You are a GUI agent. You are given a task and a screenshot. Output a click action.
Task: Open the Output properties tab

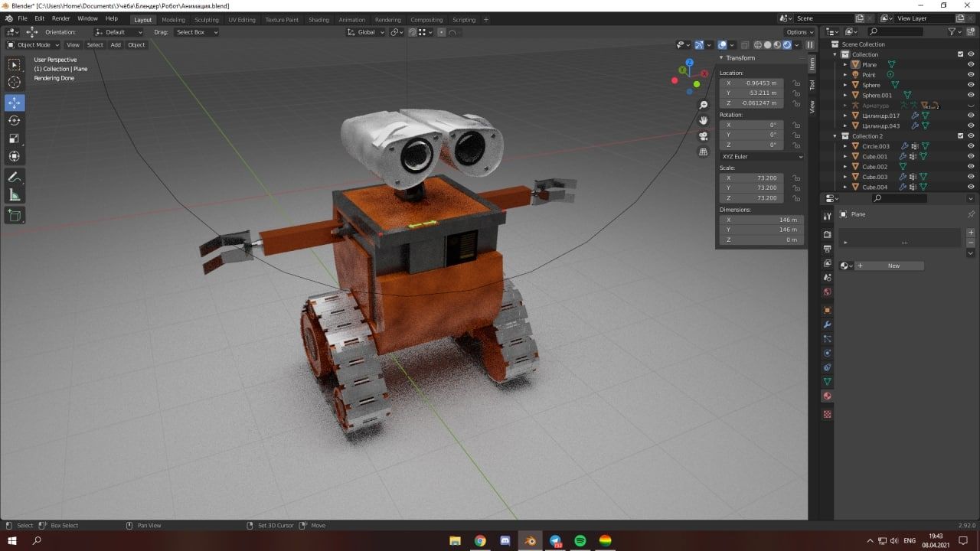point(827,249)
